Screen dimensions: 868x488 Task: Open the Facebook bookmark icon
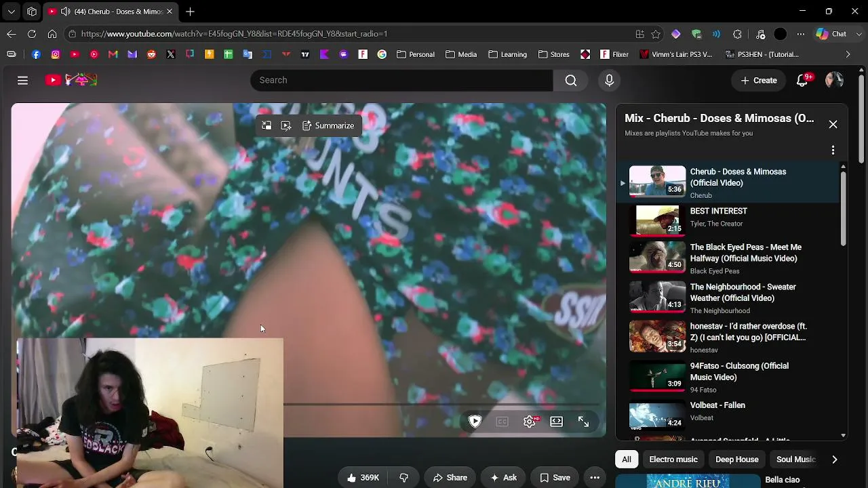36,54
